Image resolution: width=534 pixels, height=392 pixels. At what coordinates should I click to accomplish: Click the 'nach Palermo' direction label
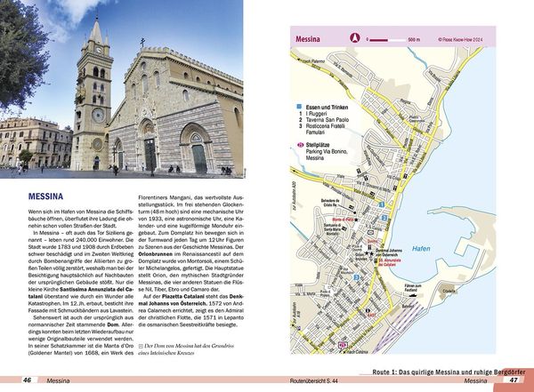313,61
